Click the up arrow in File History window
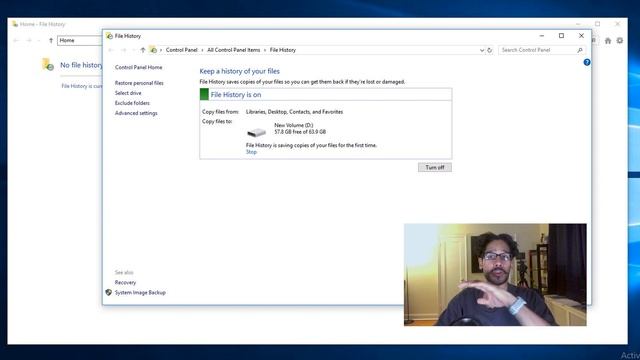The height and width of the screenshot is (360, 640). pos(143,50)
